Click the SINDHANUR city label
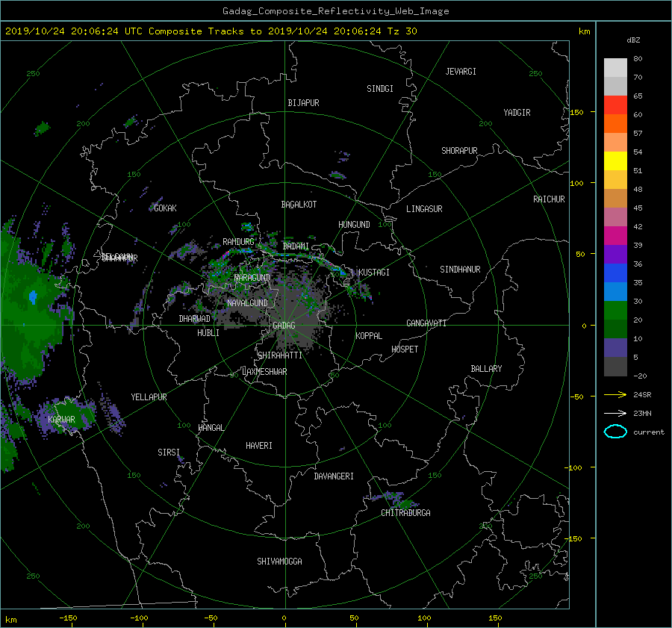Viewport: 672px width, 628px height. 460,270
